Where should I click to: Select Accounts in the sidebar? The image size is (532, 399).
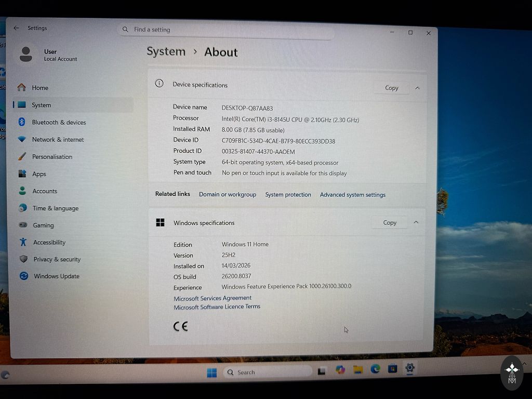coord(44,191)
